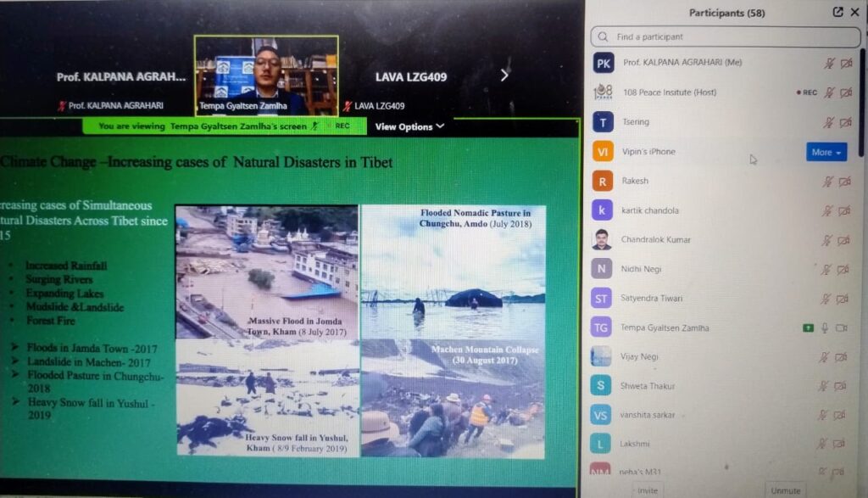Expand the View Options menu
Image resolution: width=868 pixels, height=498 pixels.
409,126
